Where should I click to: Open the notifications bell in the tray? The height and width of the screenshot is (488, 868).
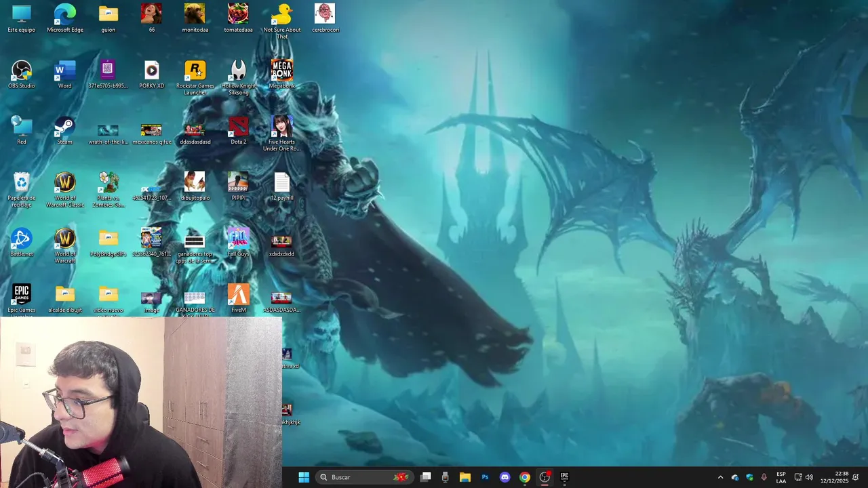click(856, 477)
